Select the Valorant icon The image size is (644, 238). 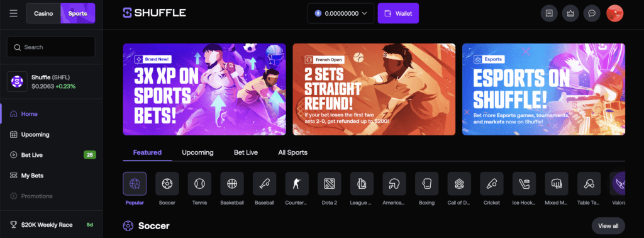618,184
